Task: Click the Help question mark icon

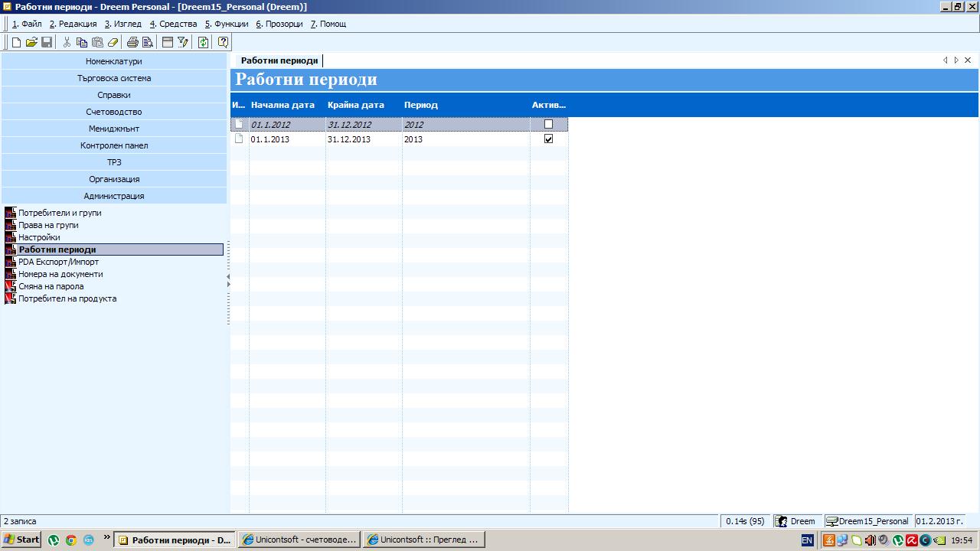Action: 223,42
